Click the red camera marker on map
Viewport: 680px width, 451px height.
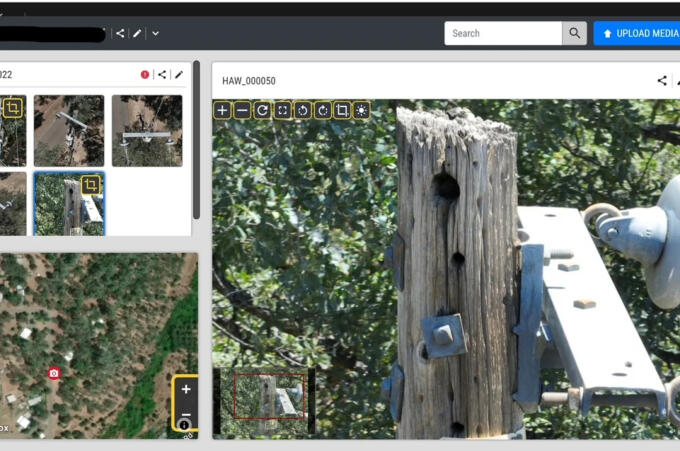coord(54,373)
